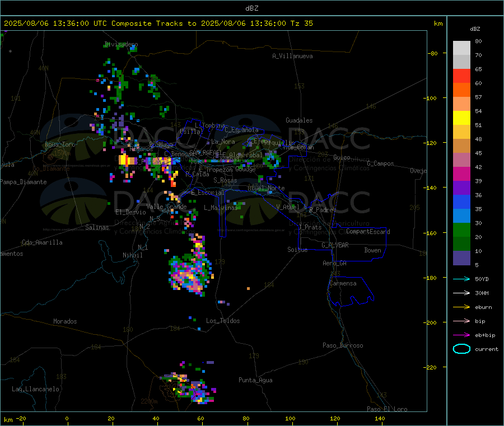504x426 pixels.
Task: Click the 'Cda_Amarilla' map label
Action: (x=42, y=242)
